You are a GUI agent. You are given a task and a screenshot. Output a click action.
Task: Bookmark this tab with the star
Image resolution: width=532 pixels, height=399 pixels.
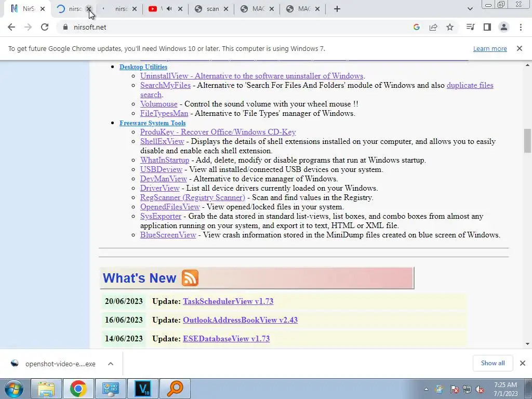pyautogui.click(x=450, y=27)
